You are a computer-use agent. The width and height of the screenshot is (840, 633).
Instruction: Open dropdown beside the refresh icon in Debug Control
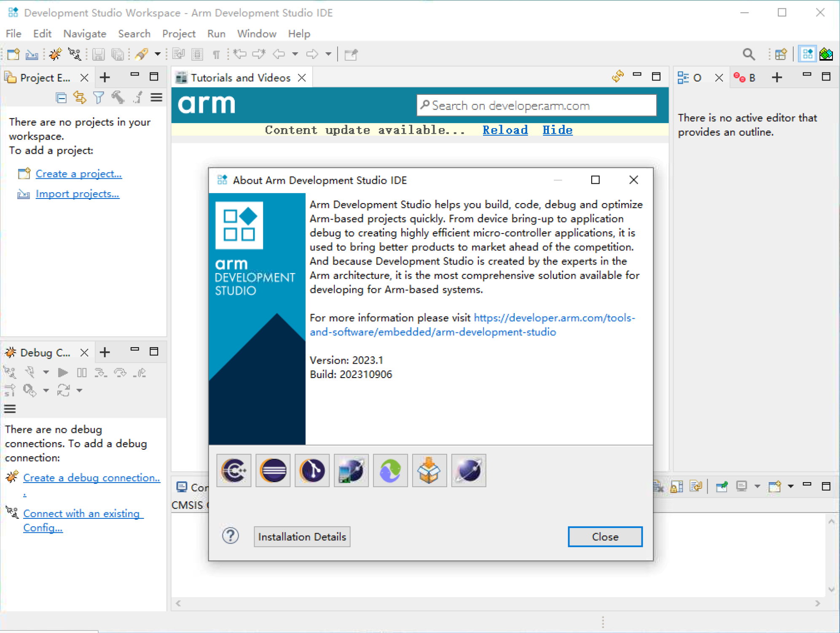point(79,391)
